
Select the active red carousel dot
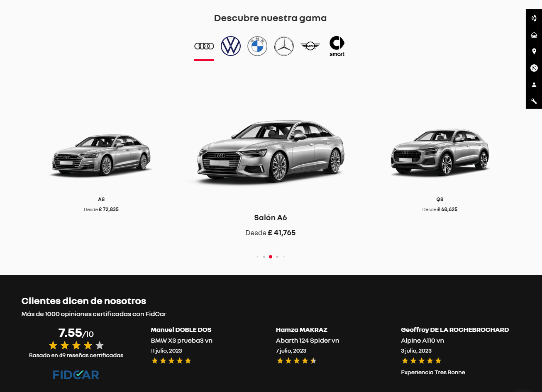(271, 257)
